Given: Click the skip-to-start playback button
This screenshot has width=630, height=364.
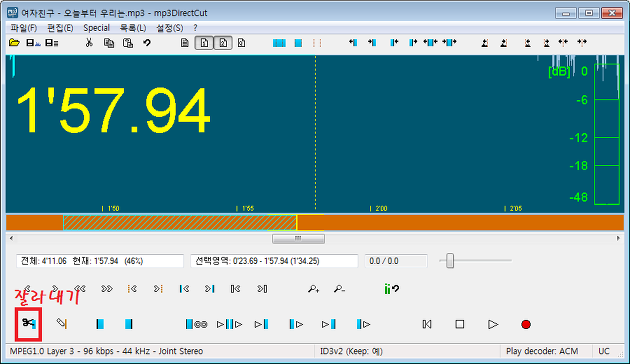Looking at the screenshot, I should pyautogui.click(x=427, y=324).
